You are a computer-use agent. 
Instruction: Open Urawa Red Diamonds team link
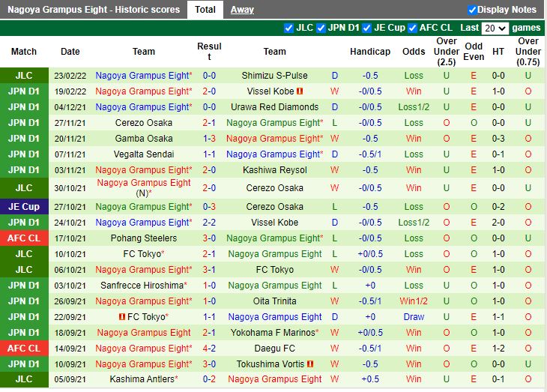tap(274, 107)
